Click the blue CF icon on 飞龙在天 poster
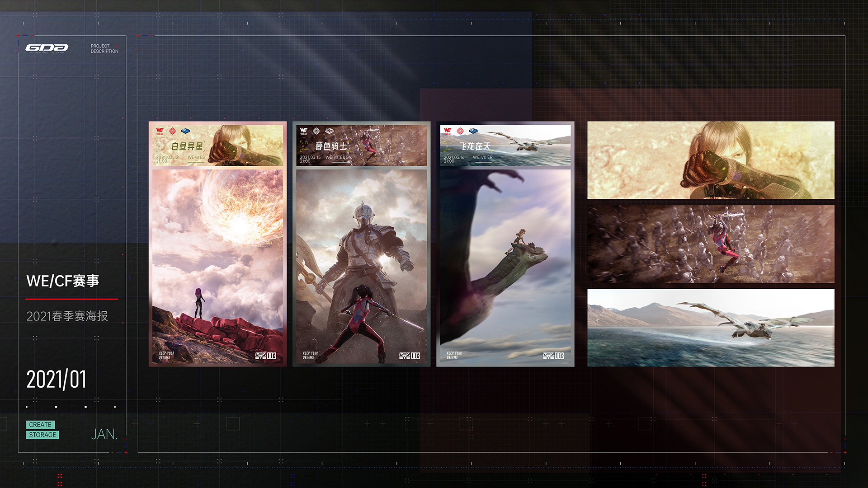The height and width of the screenshot is (488, 868). click(x=473, y=131)
